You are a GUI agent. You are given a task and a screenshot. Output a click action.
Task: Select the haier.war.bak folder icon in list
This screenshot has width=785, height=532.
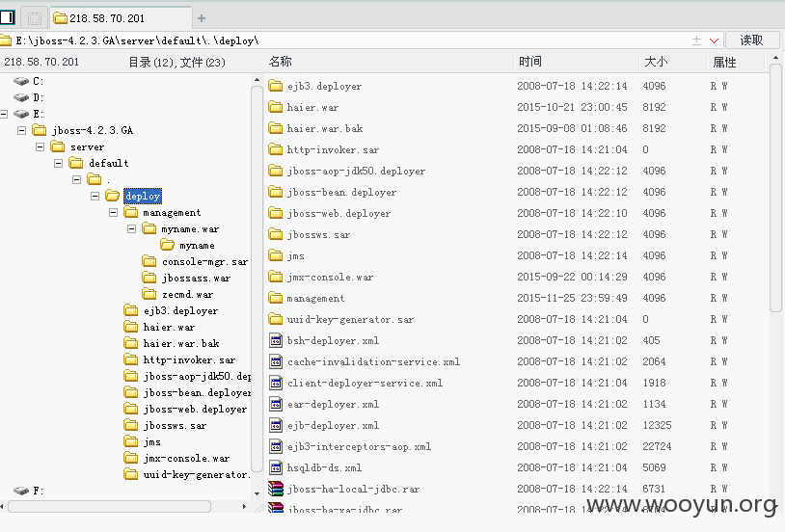276,128
